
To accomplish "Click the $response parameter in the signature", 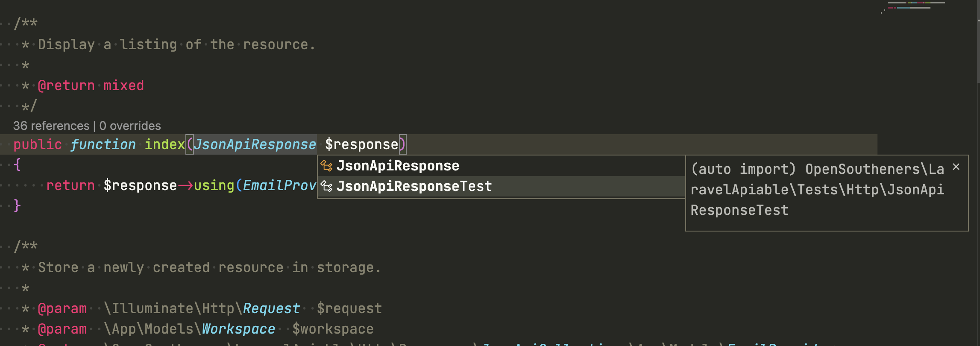I will tap(361, 144).
